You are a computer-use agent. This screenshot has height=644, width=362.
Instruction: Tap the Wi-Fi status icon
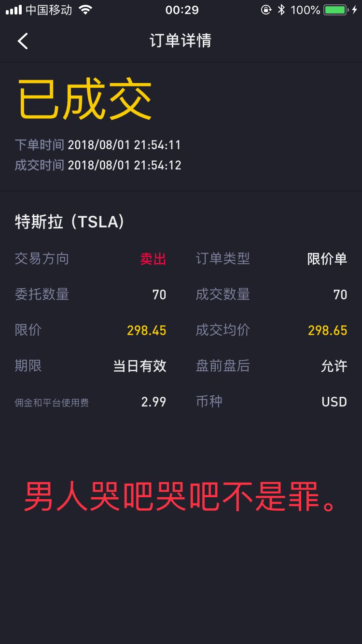coord(85,10)
